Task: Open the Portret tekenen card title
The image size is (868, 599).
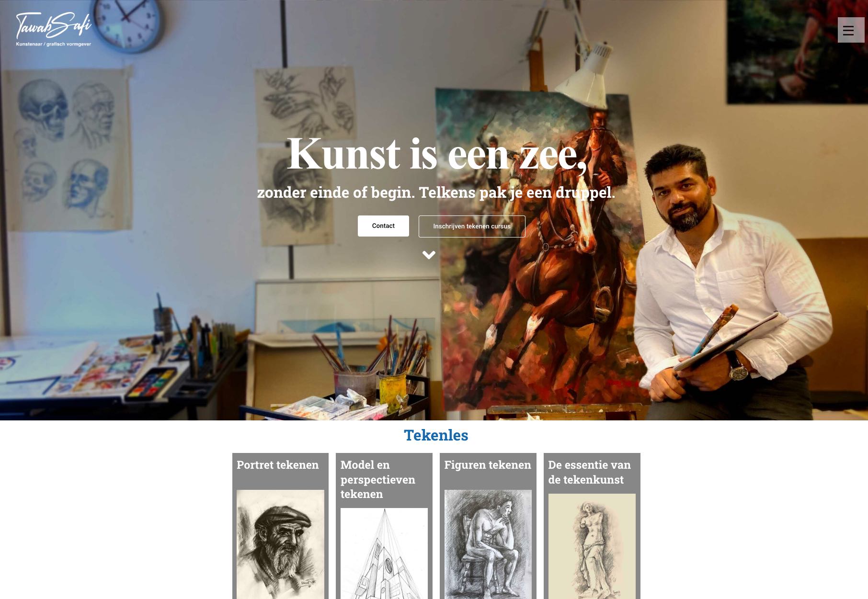Action: click(277, 465)
